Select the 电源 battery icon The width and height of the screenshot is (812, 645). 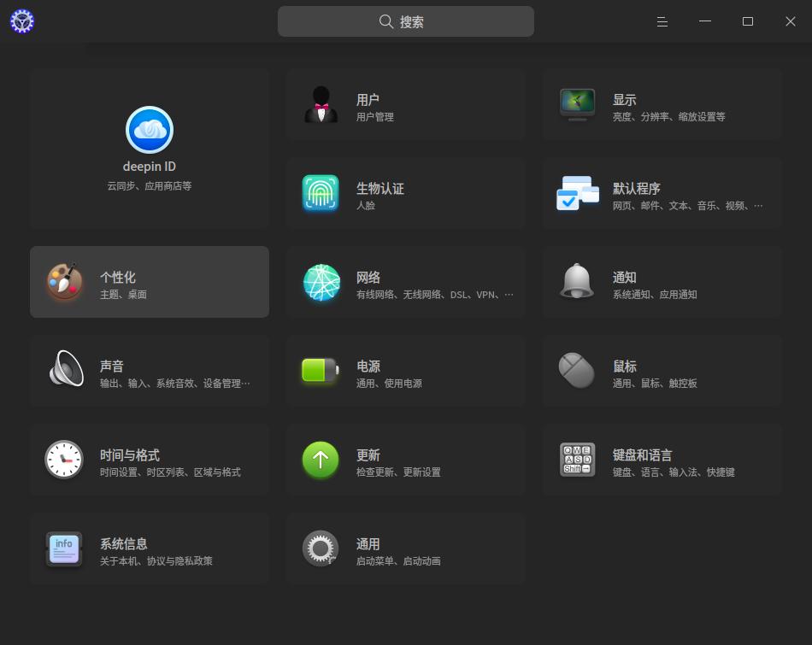(321, 370)
